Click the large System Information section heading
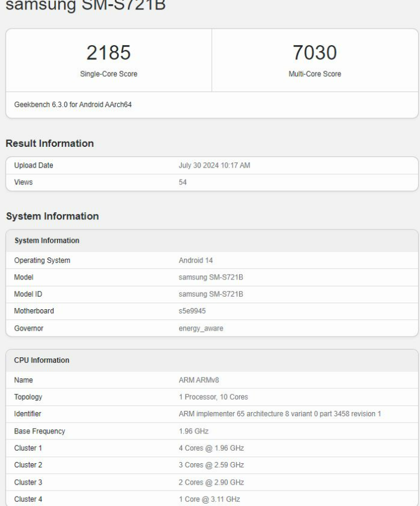 point(52,216)
